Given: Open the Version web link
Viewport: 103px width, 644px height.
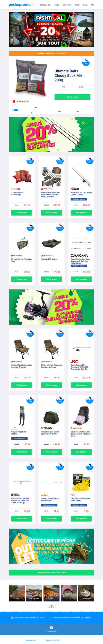Looking at the screenshot, I should (31, 640).
